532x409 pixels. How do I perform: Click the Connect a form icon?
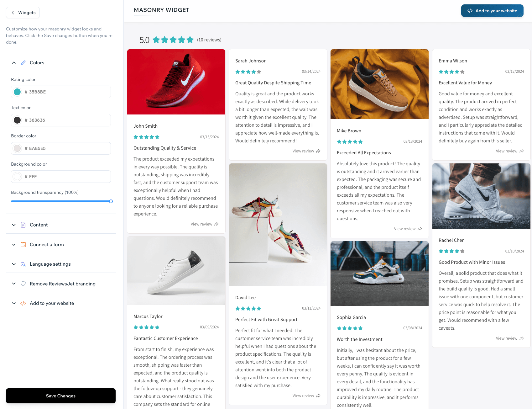[x=23, y=245]
